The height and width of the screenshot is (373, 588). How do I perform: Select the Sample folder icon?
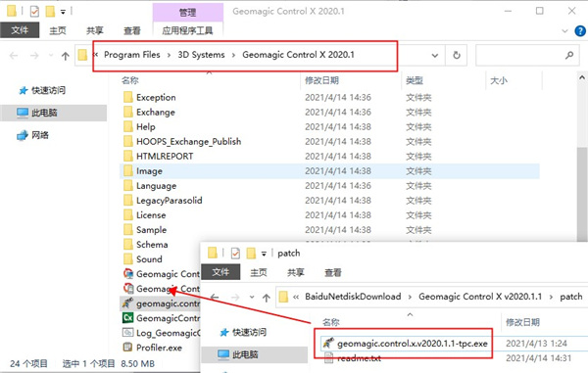click(x=127, y=229)
